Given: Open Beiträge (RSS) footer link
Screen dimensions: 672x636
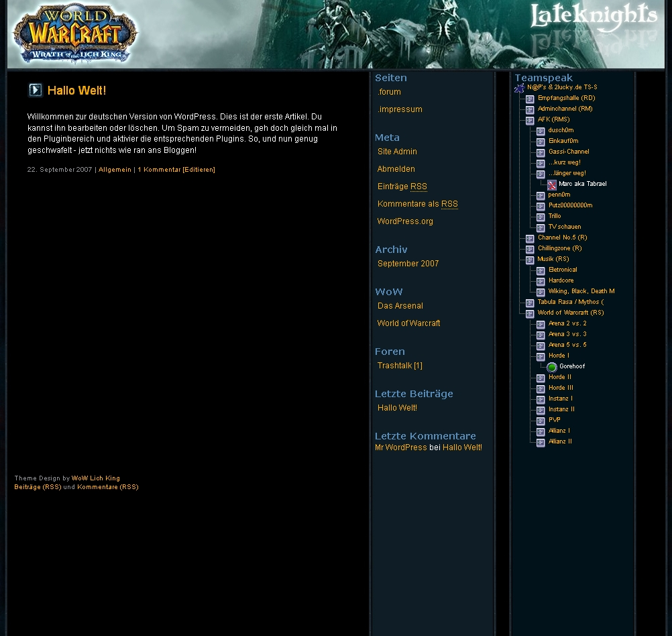Looking at the screenshot, I should (38, 487).
